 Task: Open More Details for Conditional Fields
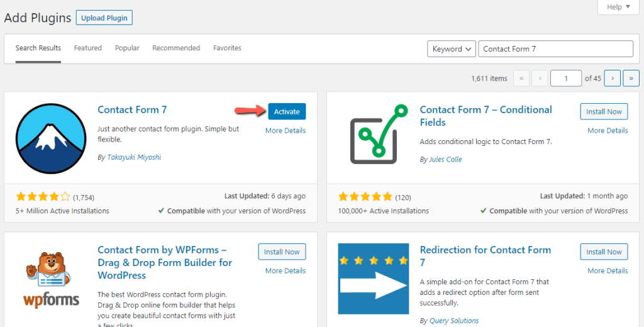[x=608, y=131]
